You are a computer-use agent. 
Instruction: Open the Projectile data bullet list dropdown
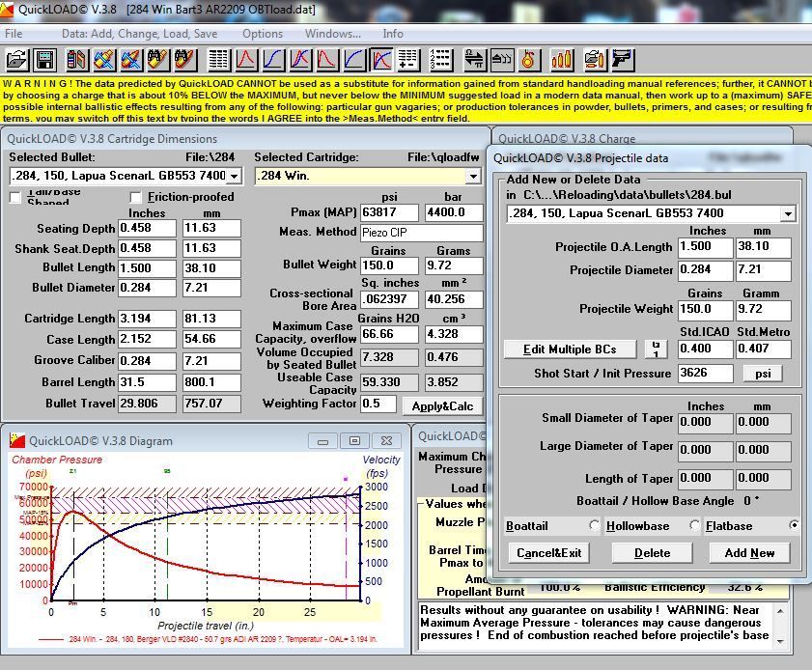click(788, 213)
